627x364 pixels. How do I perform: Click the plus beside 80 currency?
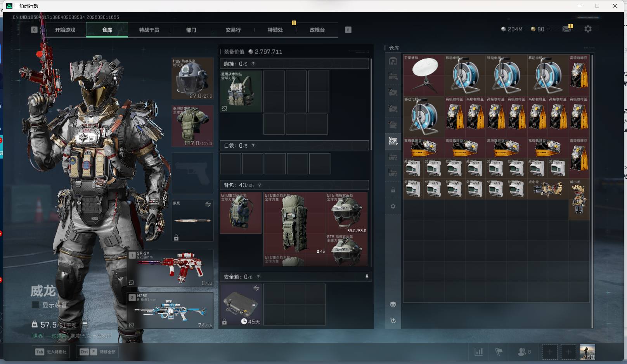[548, 29]
